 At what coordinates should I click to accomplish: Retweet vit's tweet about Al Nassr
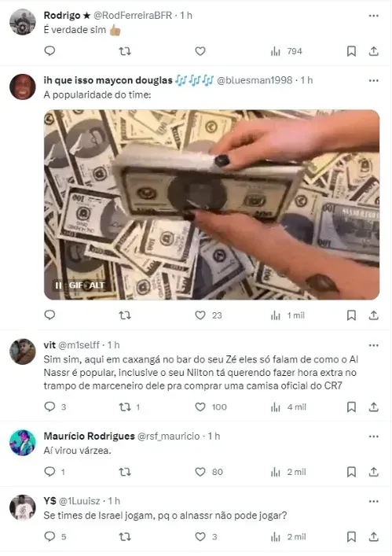click(125, 407)
